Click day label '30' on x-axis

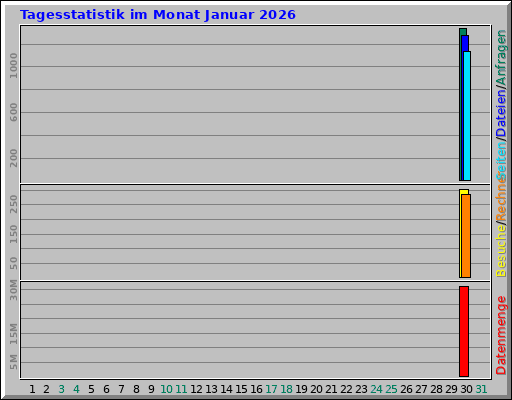pos(466,389)
